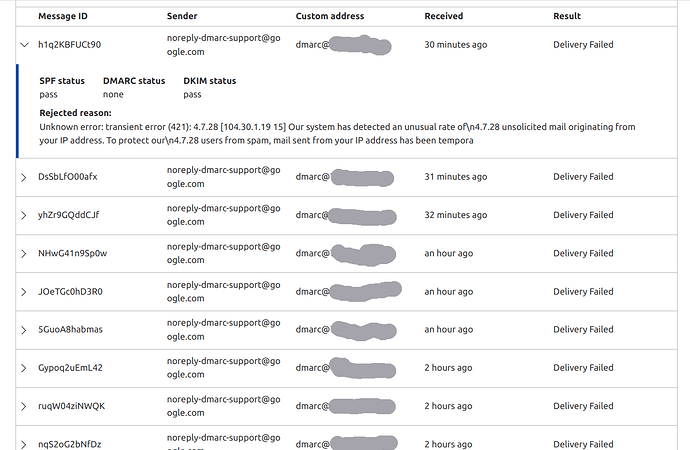Click the sender address in yhZr9GQddCJf row

[x=224, y=215]
